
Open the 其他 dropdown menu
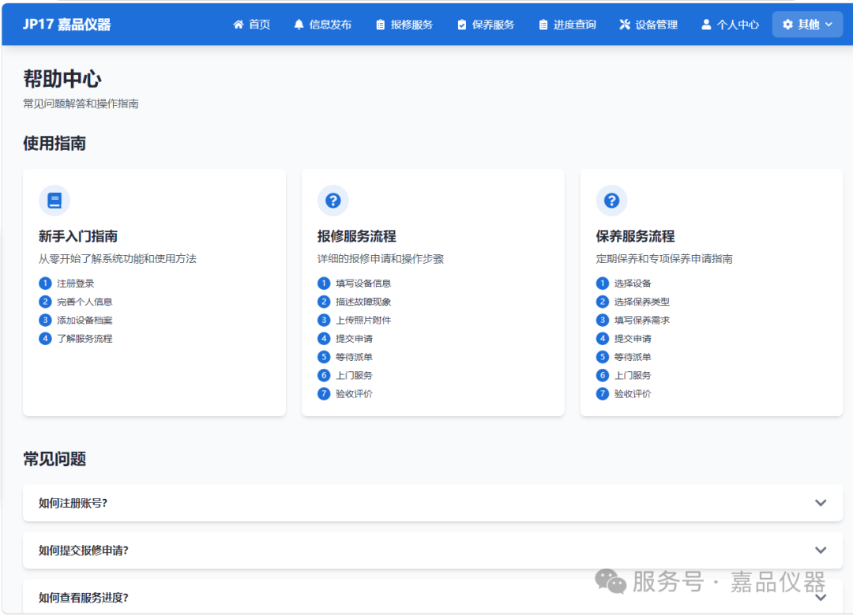point(807,24)
